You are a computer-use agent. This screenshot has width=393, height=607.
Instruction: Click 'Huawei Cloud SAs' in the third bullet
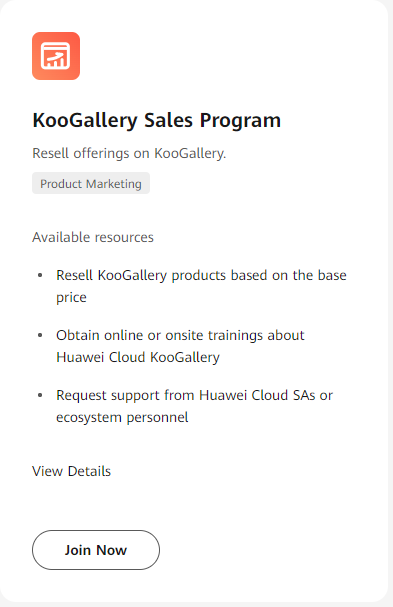[x=257, y=396]
